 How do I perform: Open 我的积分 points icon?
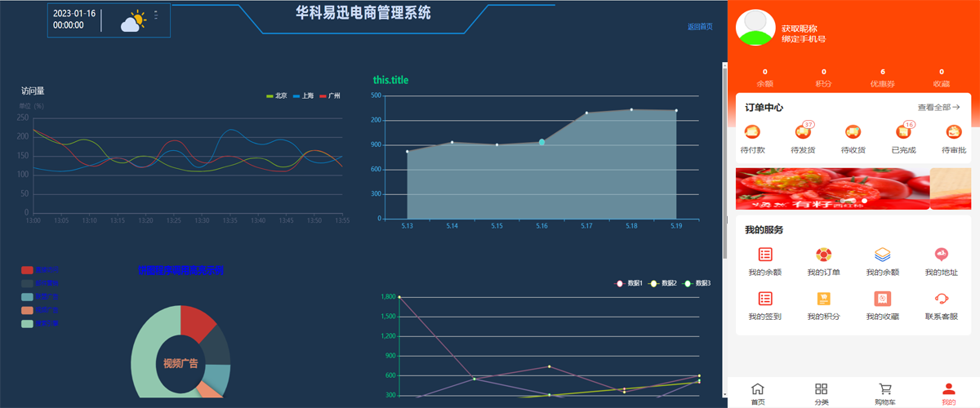click(x=823, y=299)
